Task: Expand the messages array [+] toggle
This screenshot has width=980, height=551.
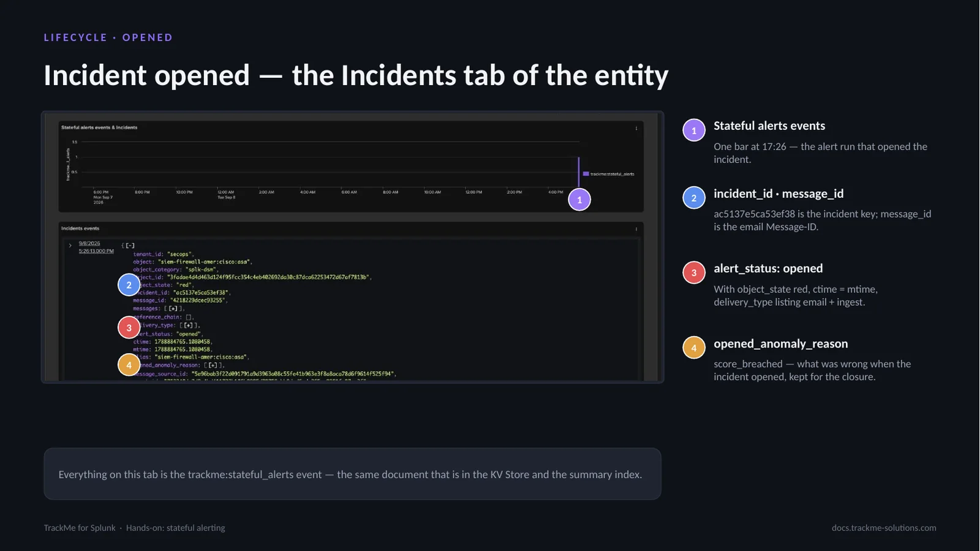Action: coord(173,308)
